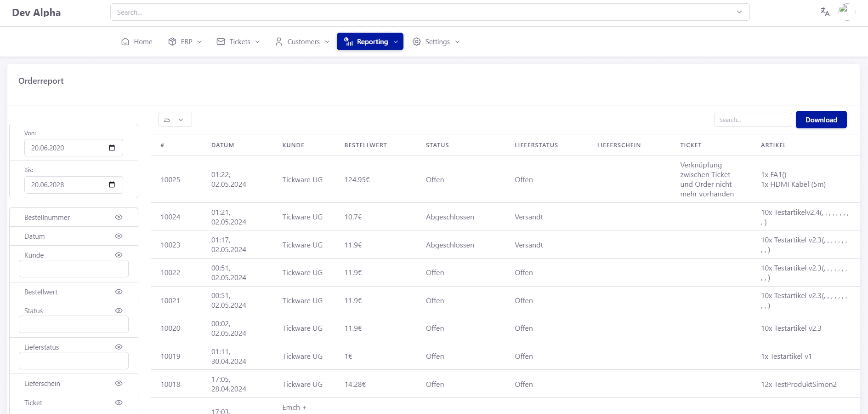Click the 124.95€ order value
868x414 pixels.
point(357,179)
